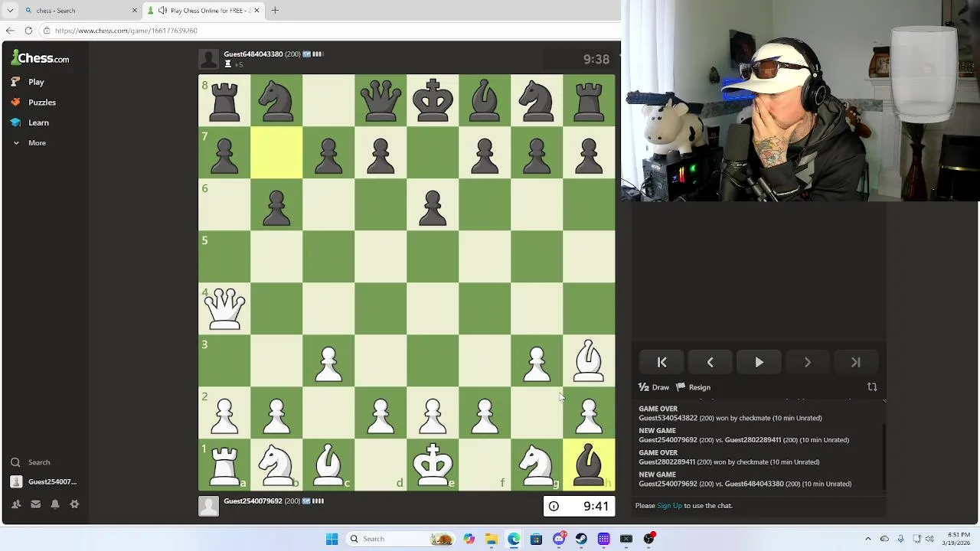Open the tab list dropdown chevron
This screenshot has width=980, height=551.
pos(10,11)
